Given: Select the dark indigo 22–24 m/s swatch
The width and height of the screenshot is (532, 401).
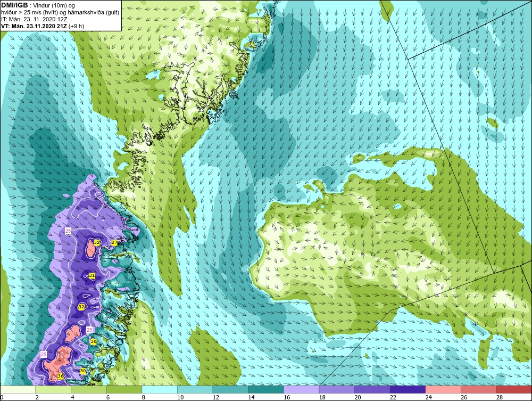Looking at the screenshot, I should [x=408, y=389].
